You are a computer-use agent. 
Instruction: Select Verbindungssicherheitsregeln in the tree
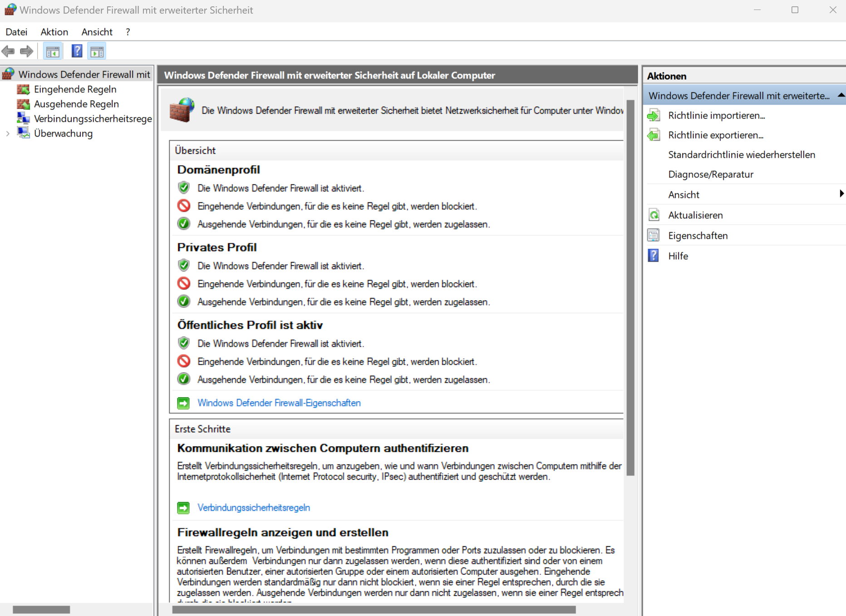[93, 118]
